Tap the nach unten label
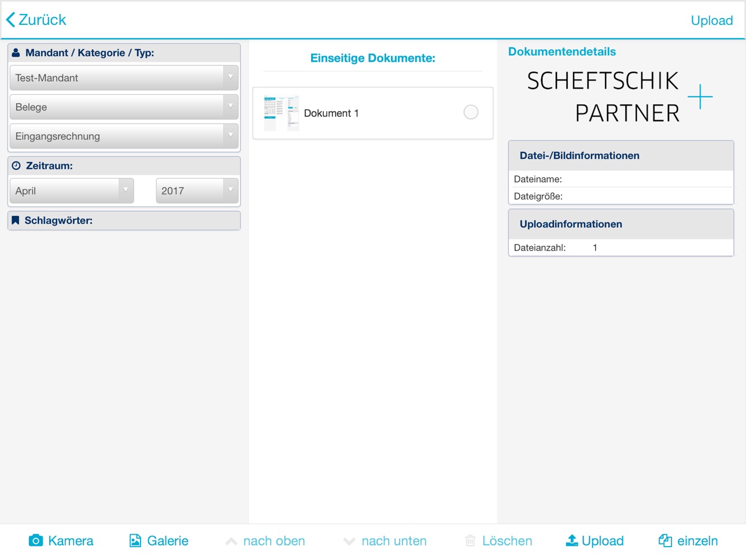Image resolution: width=746 pixels, height=560 pixels. [394, 541]
